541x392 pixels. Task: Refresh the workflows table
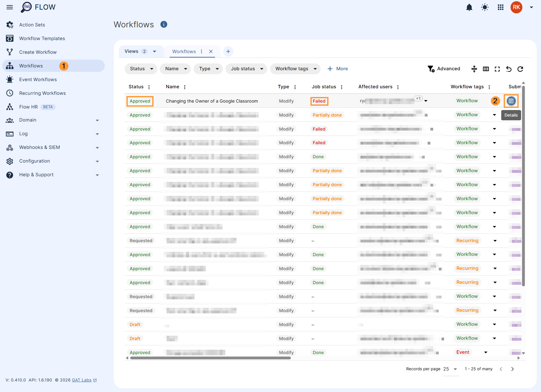(x=520, y=69)
